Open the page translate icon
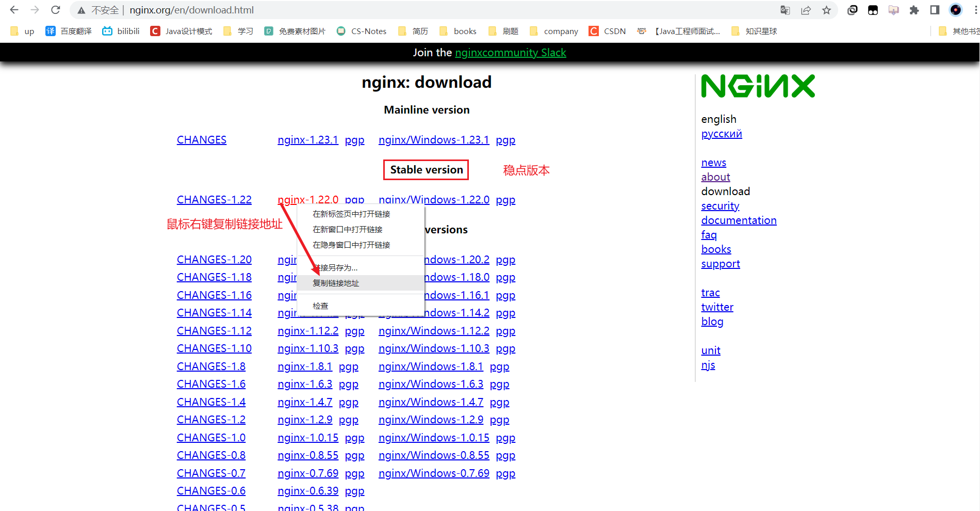Screen dimensions: 980x511 pyautogui.click(x=785, y=10)
